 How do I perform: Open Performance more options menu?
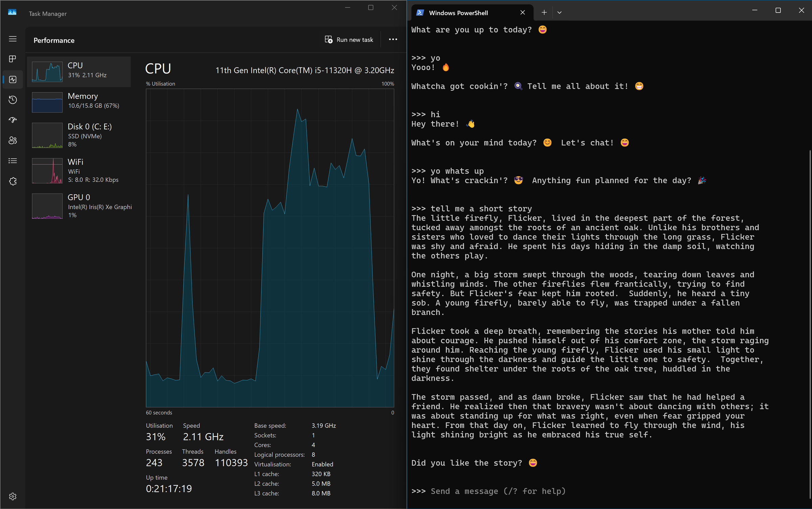[x=393, y=40]
